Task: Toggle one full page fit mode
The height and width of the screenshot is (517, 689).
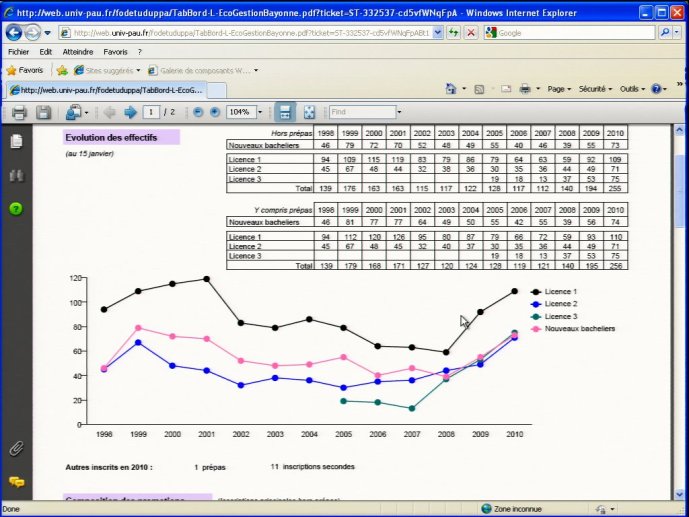Action: (x=309, y=112)
